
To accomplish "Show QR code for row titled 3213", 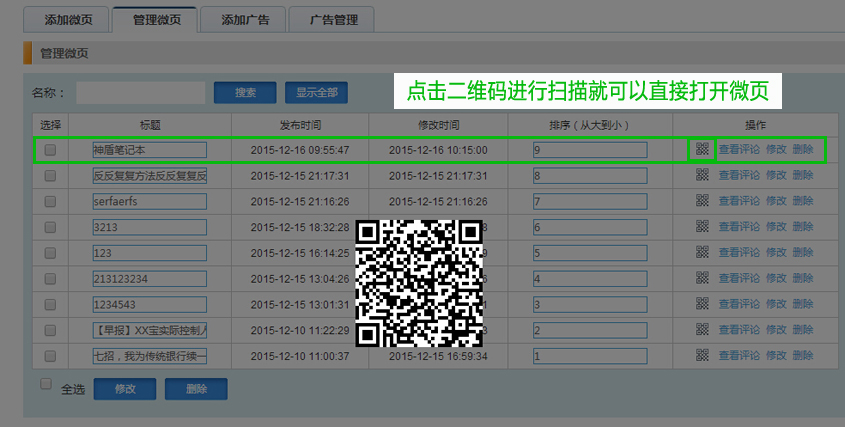I will tap(702, 227).
